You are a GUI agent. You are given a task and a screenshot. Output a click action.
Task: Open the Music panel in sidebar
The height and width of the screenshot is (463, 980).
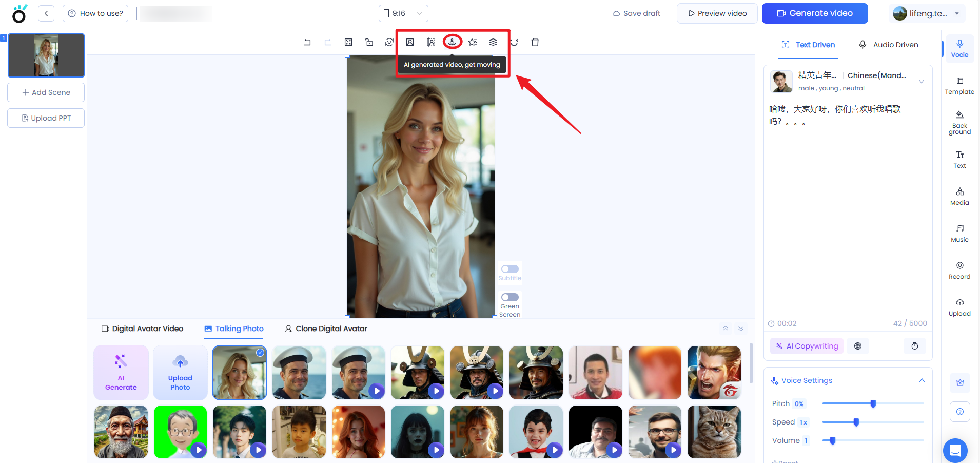(x=959, y=233)
